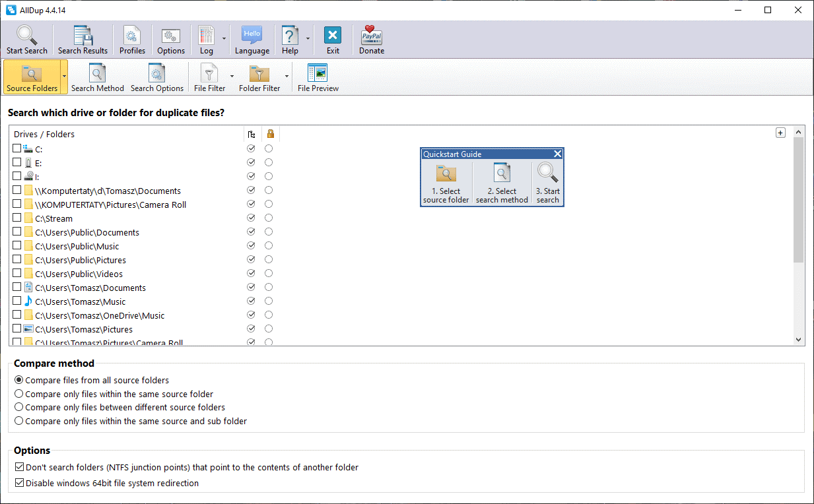Open the Help dropdown arrow
814x504 pixels.
pos(307,39)
